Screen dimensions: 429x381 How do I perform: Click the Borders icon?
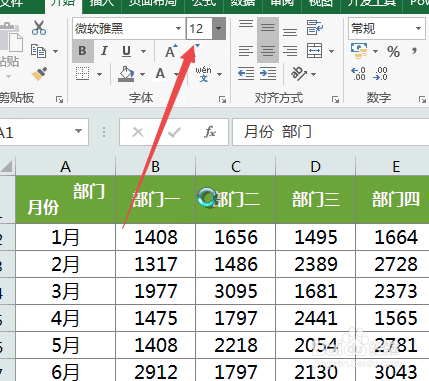[82, 74]
